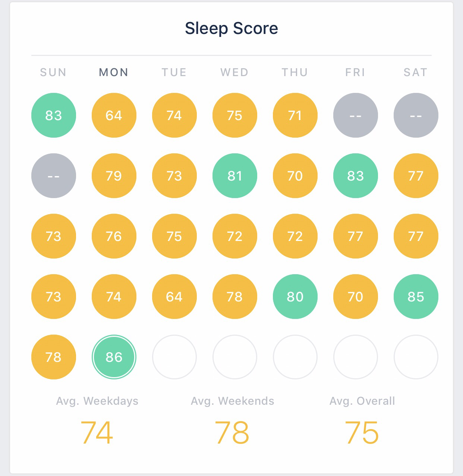Select the highlighted score 86 circle
This screenshot has height=476, width=463.
pos(114,357)
